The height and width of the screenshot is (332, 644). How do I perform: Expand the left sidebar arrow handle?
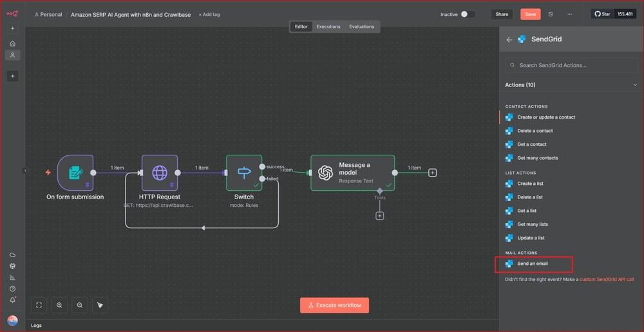tap(25, 171)
